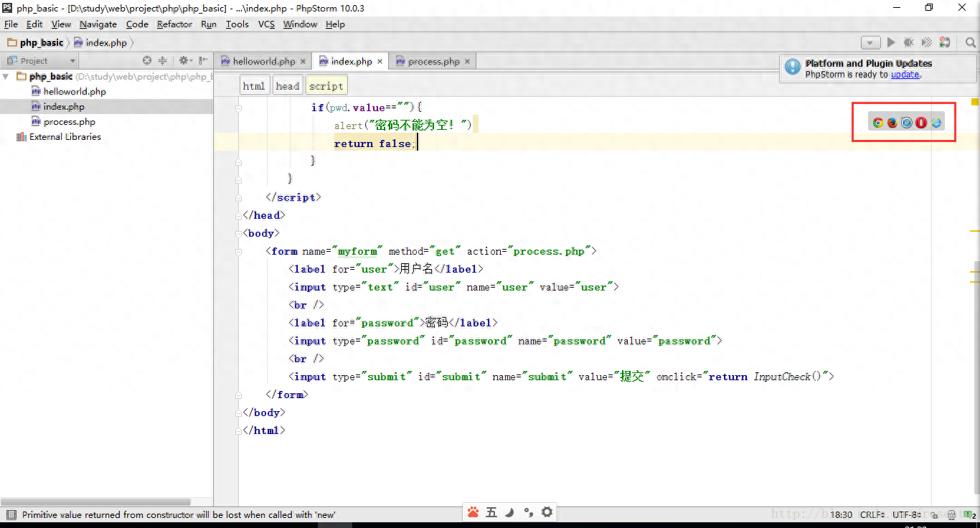Image resolution: width=980 pixels, height=528 pixels.
Task: Click Scroll from Source crosshair icon
Action: tap(147, 61)
